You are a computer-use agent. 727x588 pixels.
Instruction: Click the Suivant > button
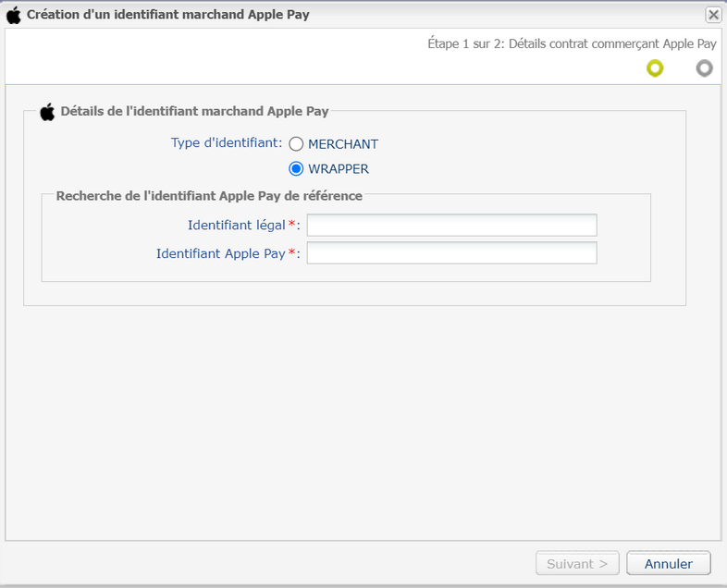coord(577,563)
